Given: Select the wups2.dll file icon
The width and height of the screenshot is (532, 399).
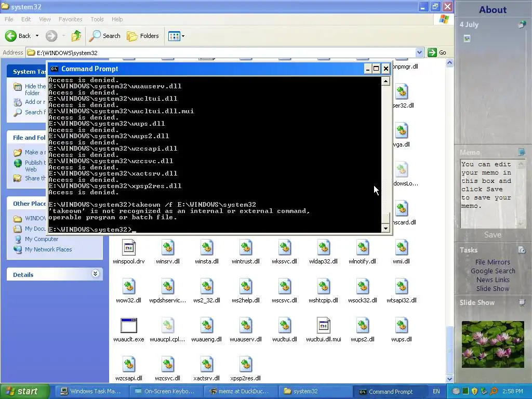Looking at the screenshot, I should [x=362, y=326].
